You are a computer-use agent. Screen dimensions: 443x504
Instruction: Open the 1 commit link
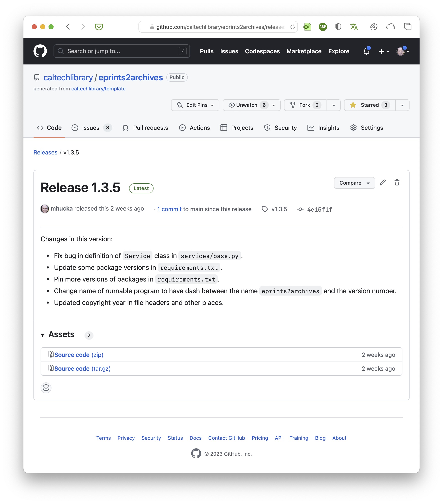click(169, 209)
